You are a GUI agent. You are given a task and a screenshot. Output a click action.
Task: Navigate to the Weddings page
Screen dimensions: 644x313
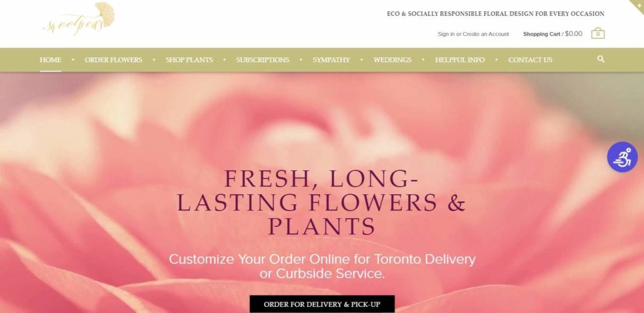tap(392, 60)
